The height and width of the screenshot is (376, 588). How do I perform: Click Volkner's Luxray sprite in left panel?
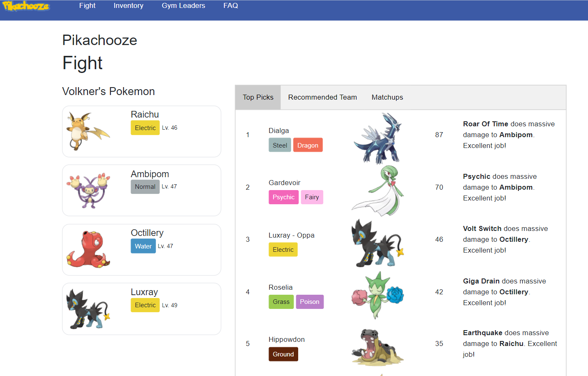click(88, 308)
